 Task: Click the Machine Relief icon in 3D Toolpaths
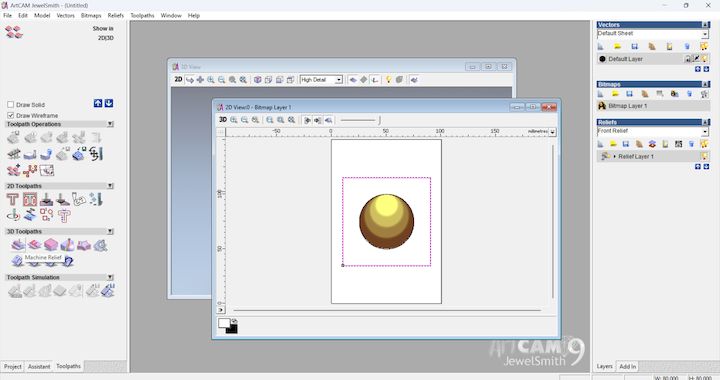18,246
